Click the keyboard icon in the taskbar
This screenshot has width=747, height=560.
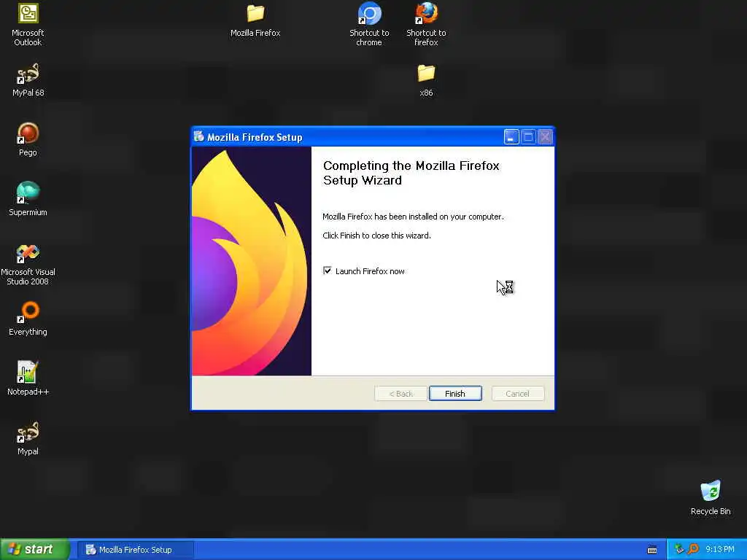[x=651, y=550]
